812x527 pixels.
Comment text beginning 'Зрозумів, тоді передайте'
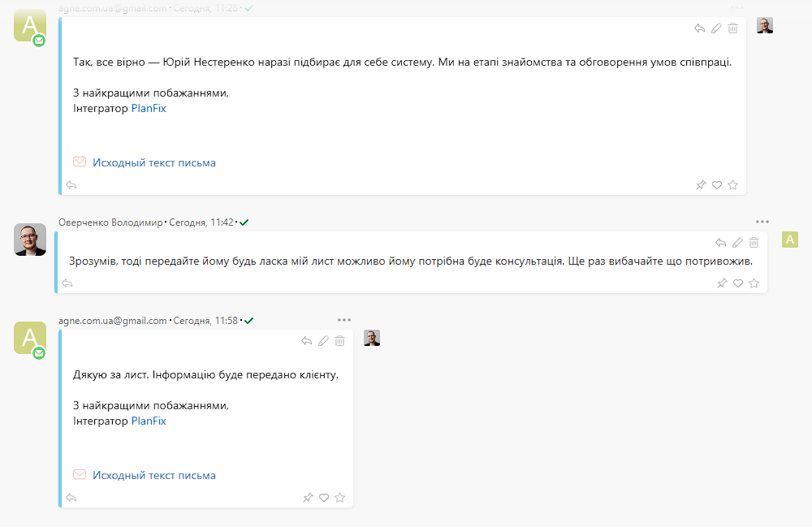pos(411,261)
